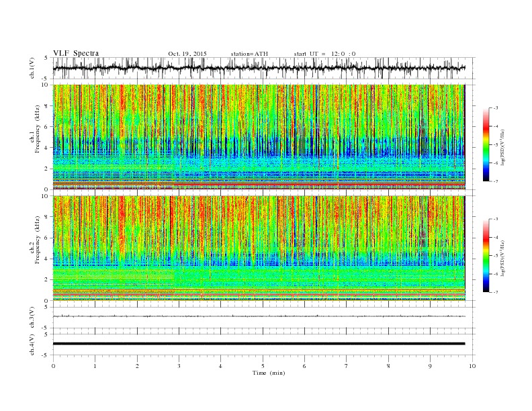Screen dimensions: 532x411
Task: Click the "8" kHz tick on ch.1 frequency axis
Action: pos(46,106)
